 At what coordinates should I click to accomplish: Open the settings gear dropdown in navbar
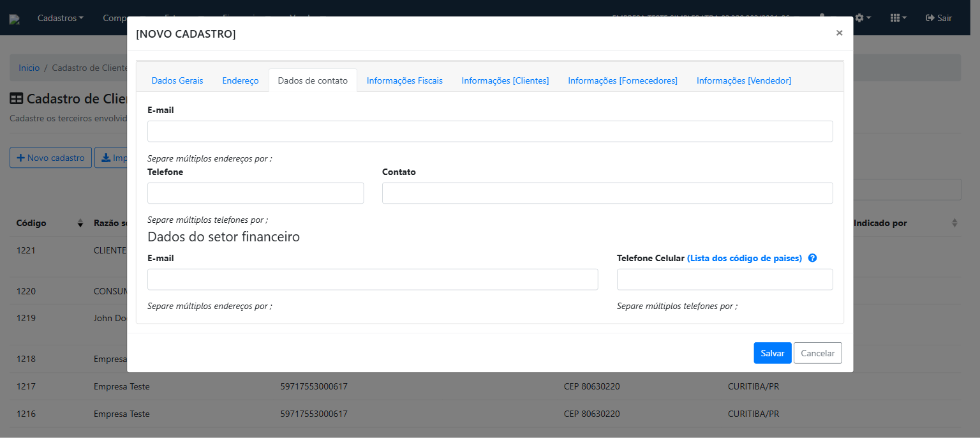[863, 18]
